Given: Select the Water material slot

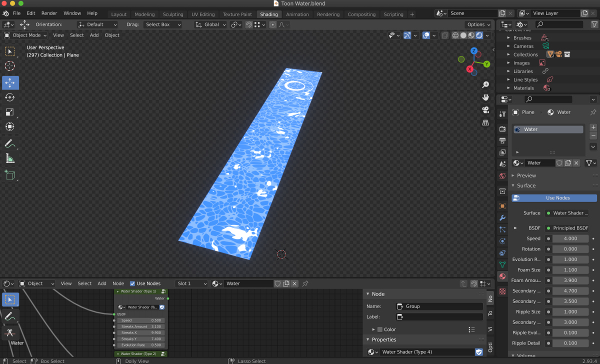Looking at the screenshot, I should (548, 129).
